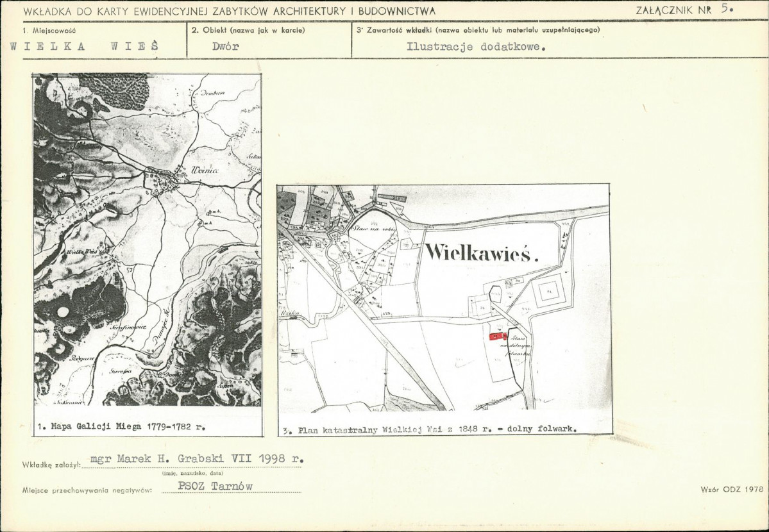Click the cadastral plan of Wielkawieś image

pos(443,297)
